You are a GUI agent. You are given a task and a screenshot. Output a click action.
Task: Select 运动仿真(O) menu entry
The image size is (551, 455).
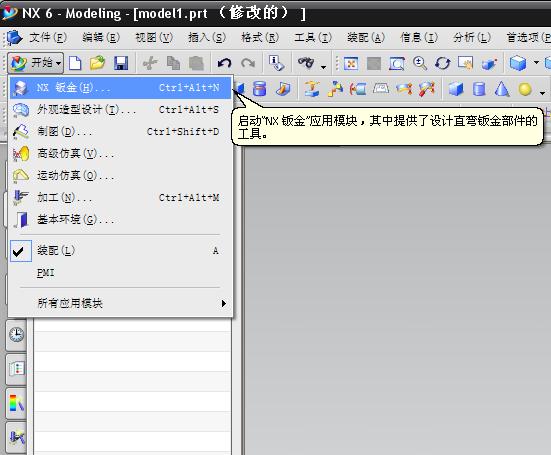pos(120,176)
